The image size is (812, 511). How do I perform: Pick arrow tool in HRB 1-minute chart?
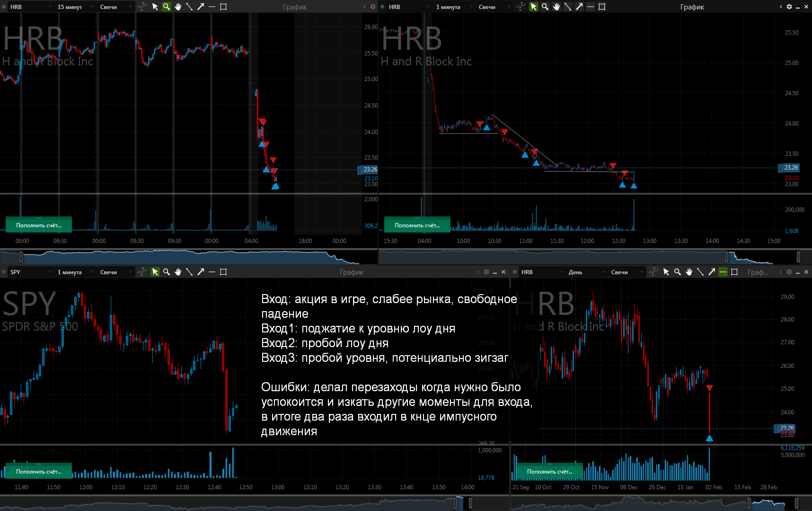579,7
